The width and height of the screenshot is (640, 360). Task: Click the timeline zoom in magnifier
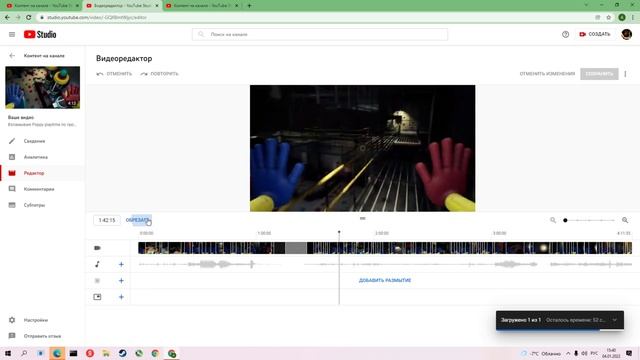click(625, 220)
